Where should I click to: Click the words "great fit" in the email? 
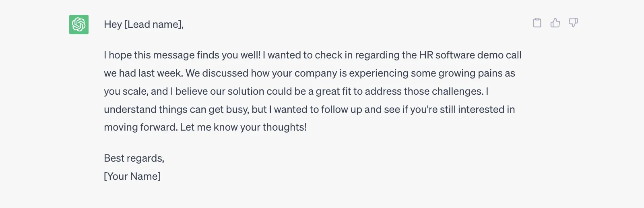pos(334,92)
